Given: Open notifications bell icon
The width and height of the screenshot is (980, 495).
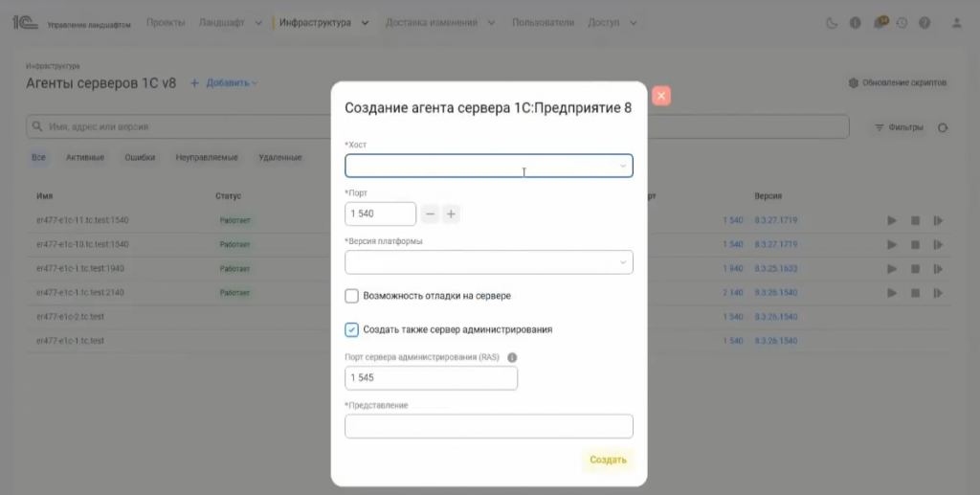Looking at the screenshot, I should [x=879, y=23].
